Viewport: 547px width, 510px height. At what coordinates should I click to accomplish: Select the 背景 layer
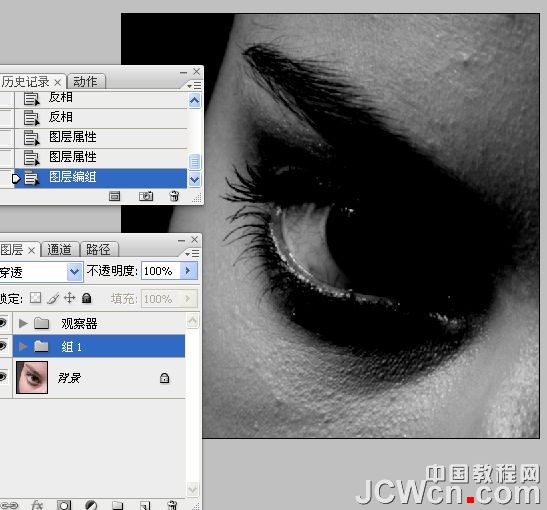99,378
